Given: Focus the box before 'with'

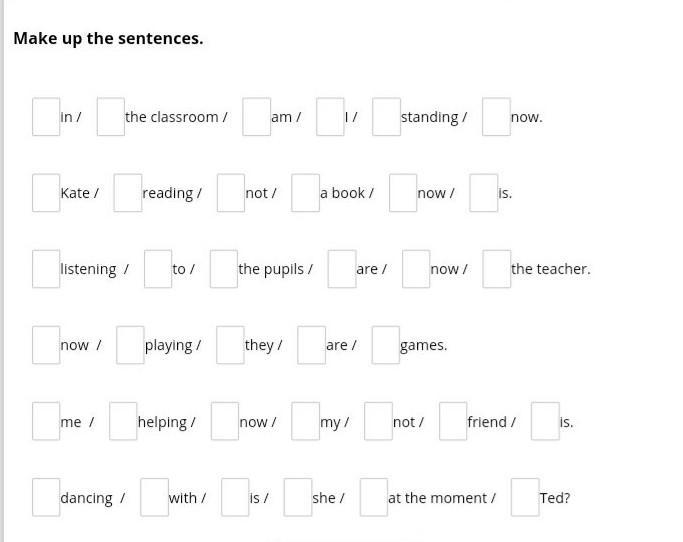Looking at the screenshot, I should pos(155,498).
